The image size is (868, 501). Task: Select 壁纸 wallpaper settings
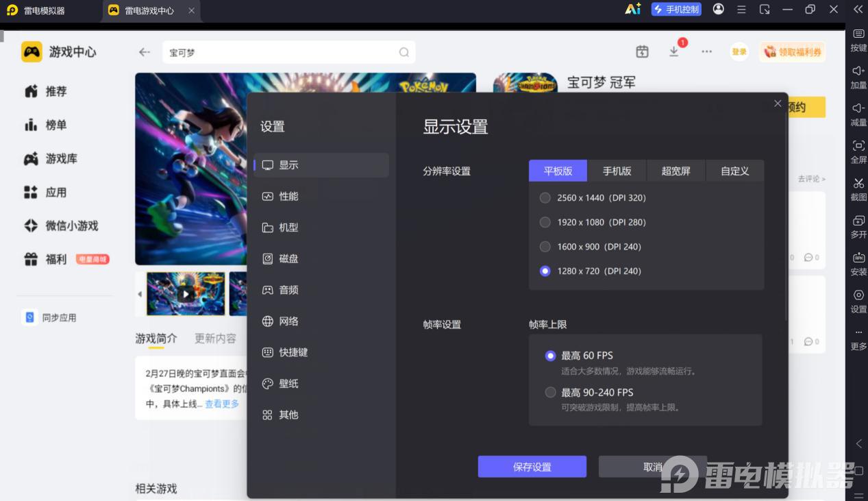[x=321, y=383]
